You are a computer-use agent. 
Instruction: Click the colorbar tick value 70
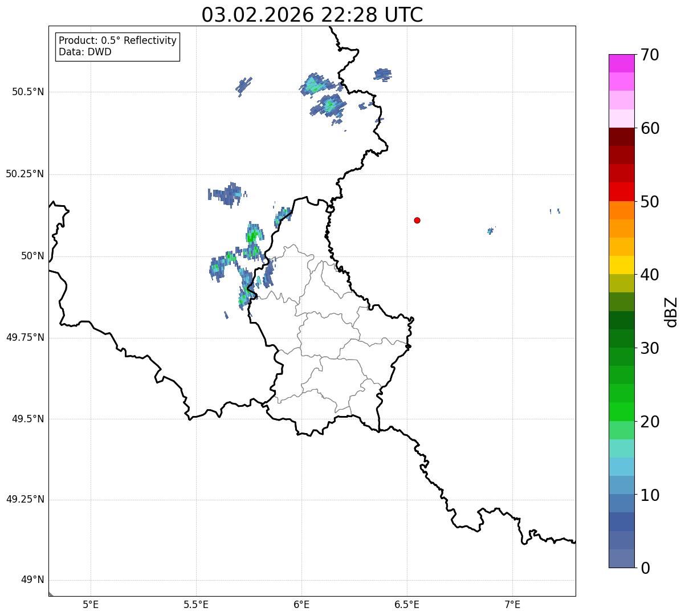click(650, 55)
